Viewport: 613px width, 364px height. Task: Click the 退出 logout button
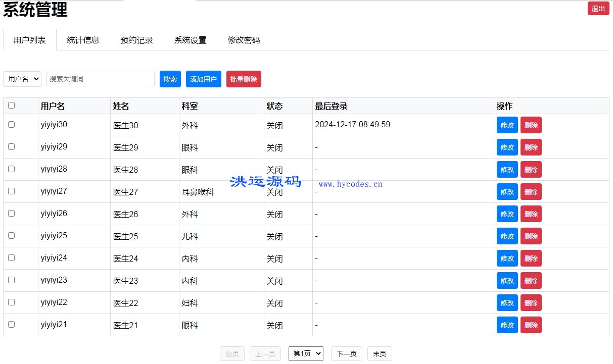(598, 9)
